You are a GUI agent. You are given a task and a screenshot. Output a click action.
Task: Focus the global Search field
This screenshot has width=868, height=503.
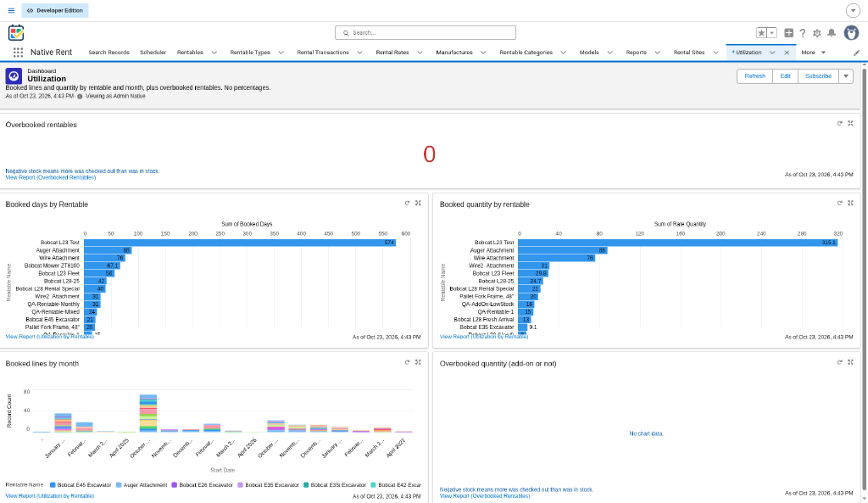(x=426, y=33)
